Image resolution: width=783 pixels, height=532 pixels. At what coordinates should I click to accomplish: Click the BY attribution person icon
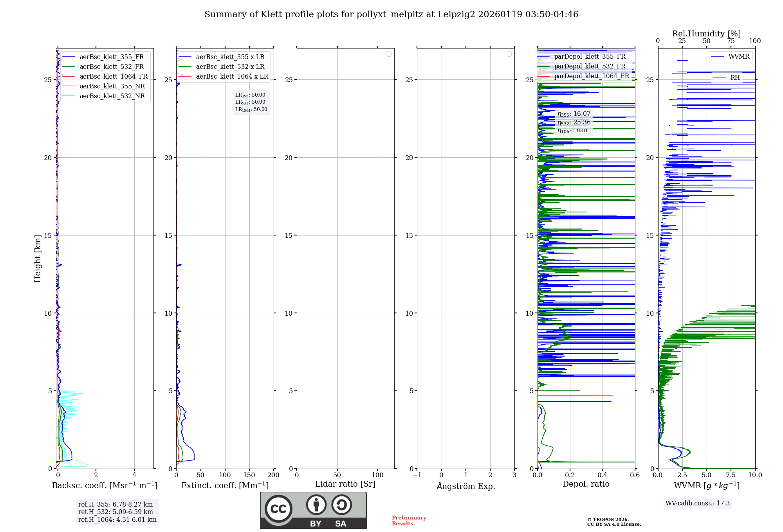click(316, 505)
